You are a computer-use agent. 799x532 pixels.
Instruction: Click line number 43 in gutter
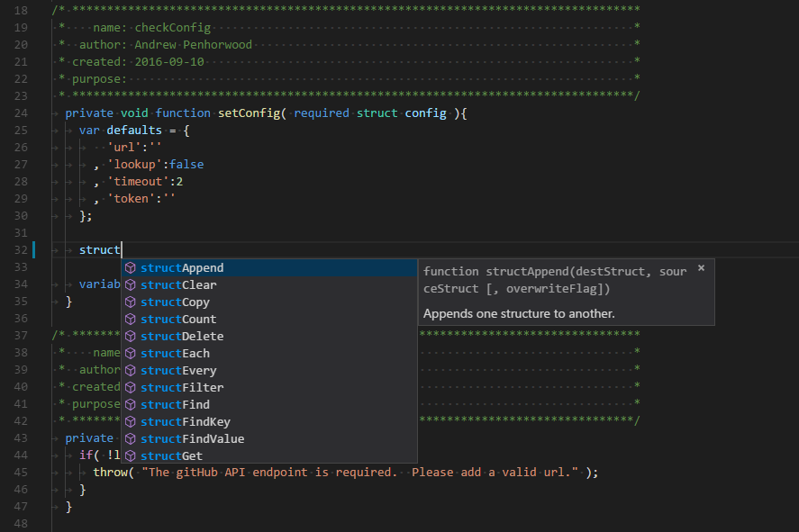[x=21, y=438]
